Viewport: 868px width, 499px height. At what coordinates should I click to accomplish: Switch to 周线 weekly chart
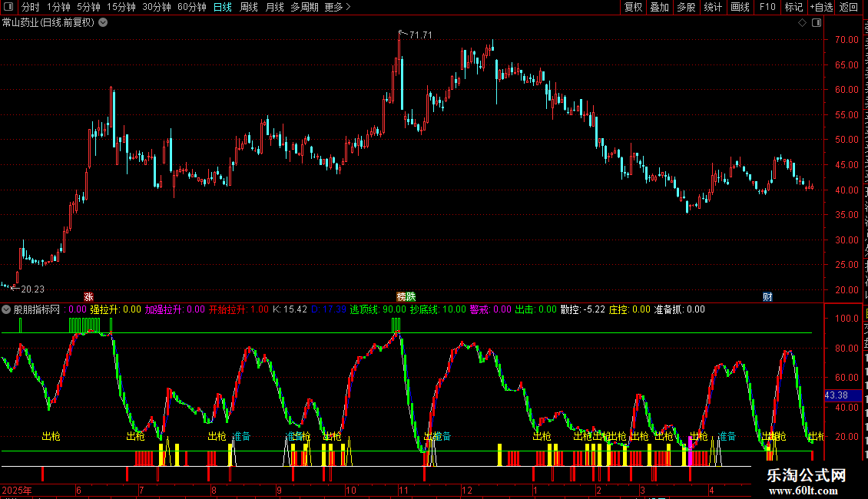(249, 7)
